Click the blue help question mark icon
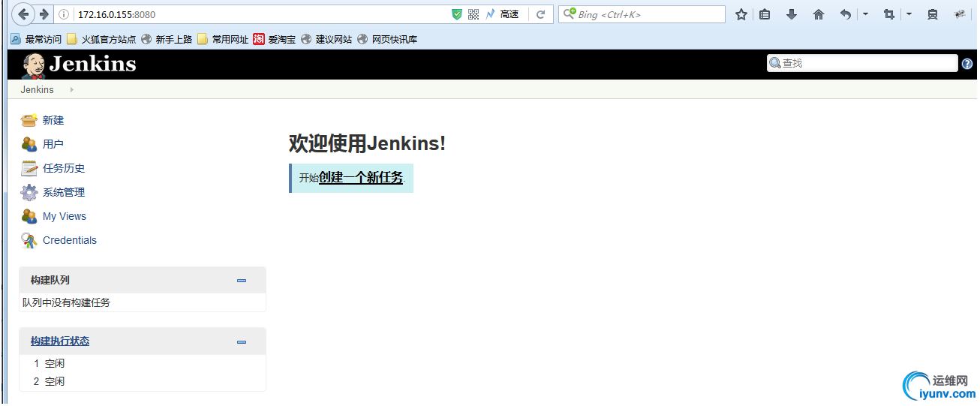 [x=967, y=64]
